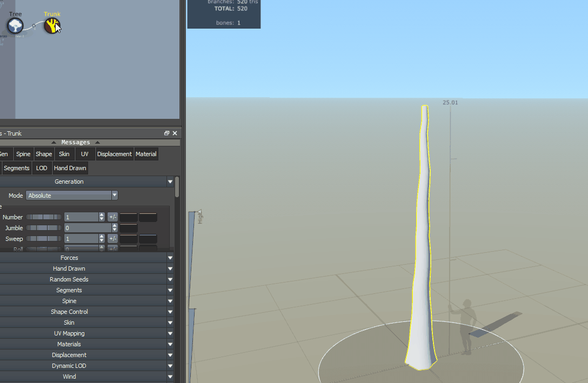Select the Material tab
Viewport: 588px width, 383px height.
(x=146, y=154)
